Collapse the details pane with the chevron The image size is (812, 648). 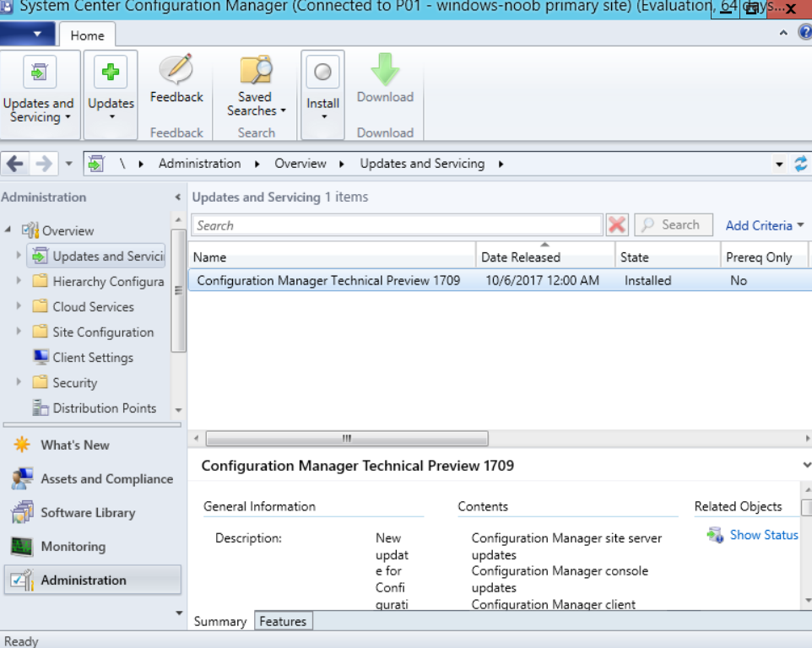click(x=806, y=465)
